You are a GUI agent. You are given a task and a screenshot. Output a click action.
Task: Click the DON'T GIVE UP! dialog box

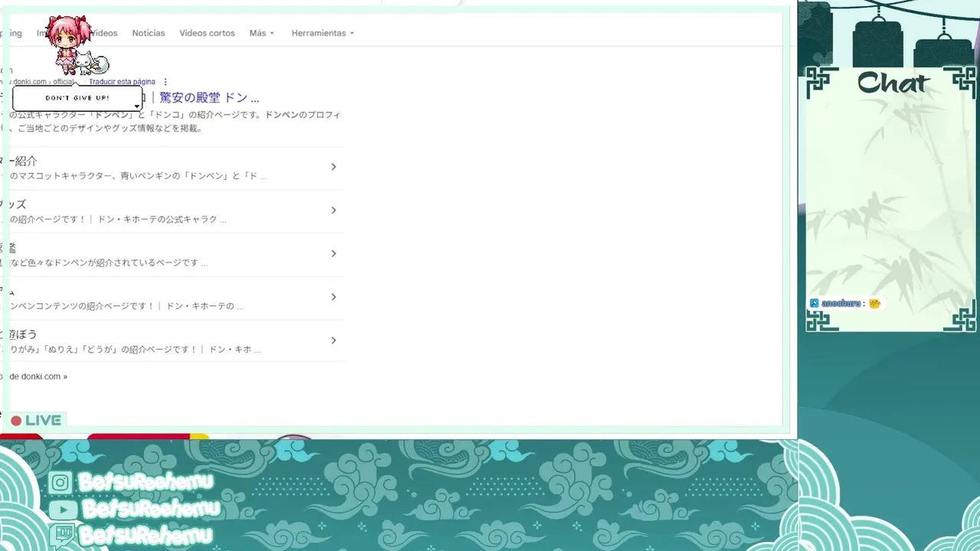pos(77,98)
